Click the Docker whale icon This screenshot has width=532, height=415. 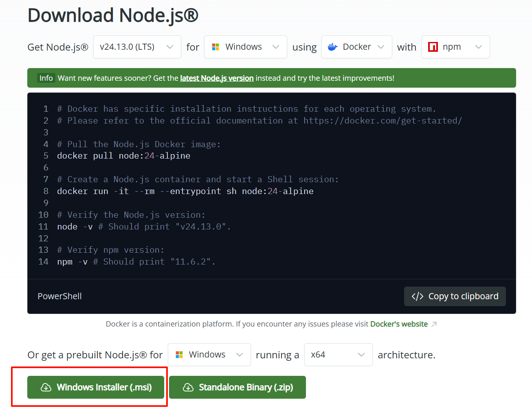(333, 46)
